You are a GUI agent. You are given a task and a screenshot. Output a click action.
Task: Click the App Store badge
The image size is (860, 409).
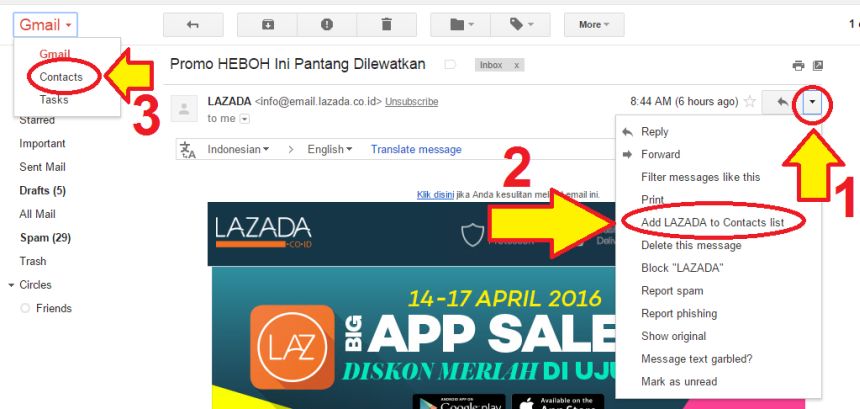pos(558,401)
